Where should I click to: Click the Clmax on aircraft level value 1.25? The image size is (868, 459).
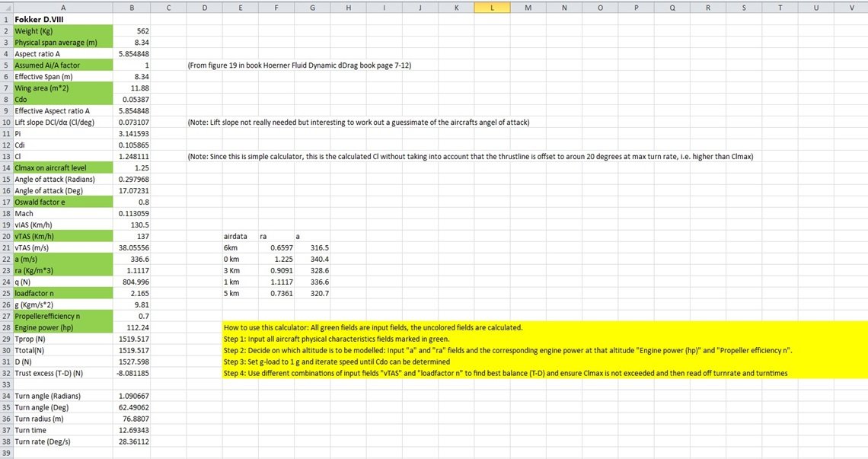click(x=132, y=167)
